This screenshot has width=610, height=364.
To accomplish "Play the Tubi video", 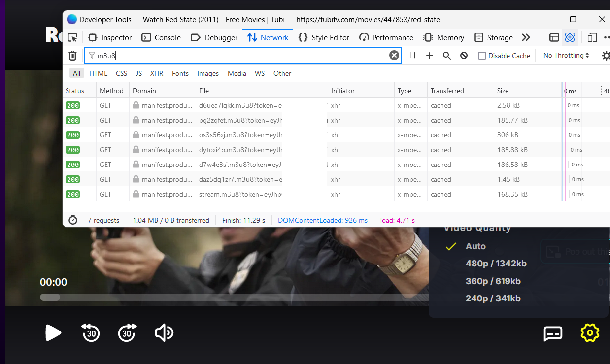I will pyautogui.click(x=53, y=333).
